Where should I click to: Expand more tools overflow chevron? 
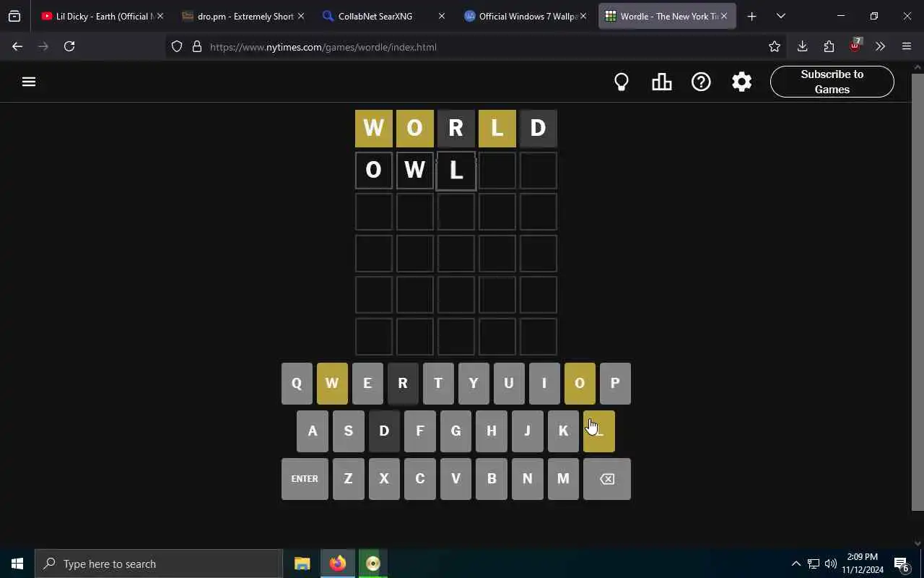click(x=880, y=47)
